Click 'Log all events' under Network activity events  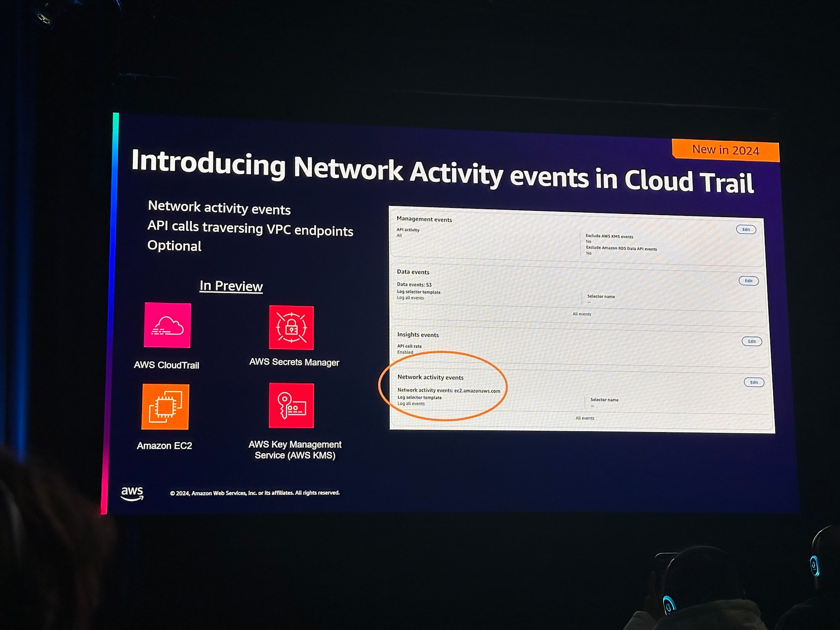411,404
